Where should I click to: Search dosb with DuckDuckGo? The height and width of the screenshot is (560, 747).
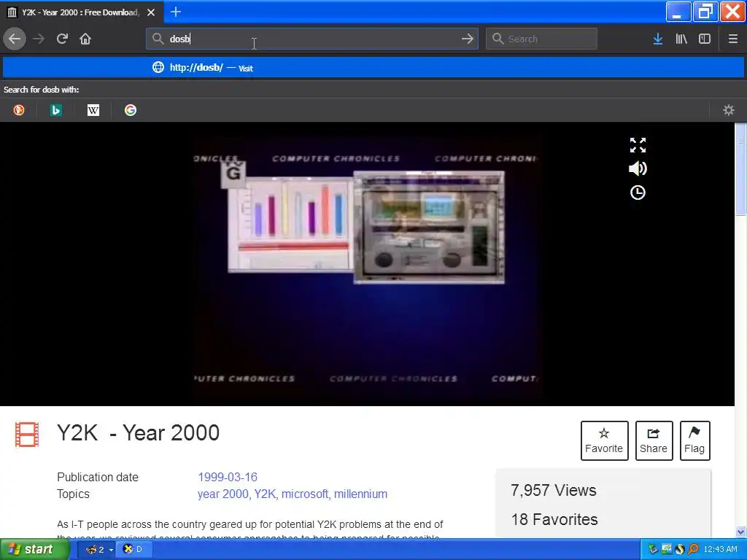tap(19, 111)
